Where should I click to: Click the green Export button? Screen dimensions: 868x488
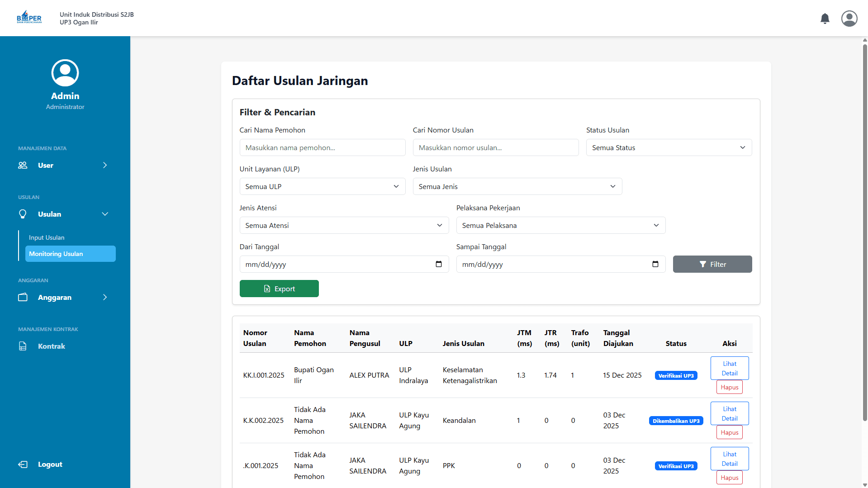(279, 289)
